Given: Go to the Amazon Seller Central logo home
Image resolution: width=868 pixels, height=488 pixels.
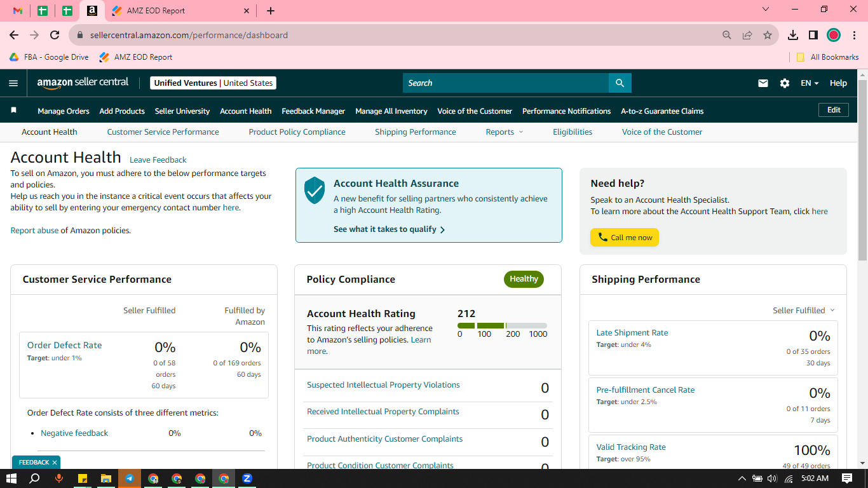Looking at the screenshot, I should [83, 83].
